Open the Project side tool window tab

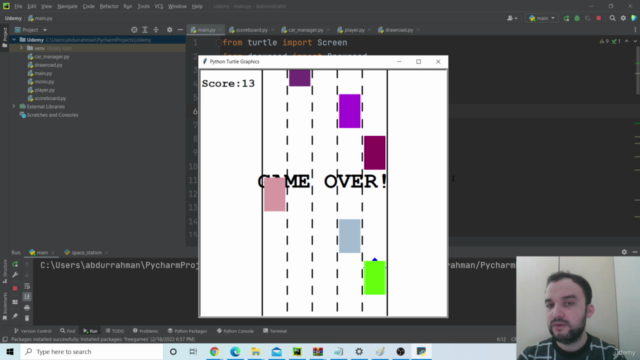pyautogui.click(x=5, y=38)
